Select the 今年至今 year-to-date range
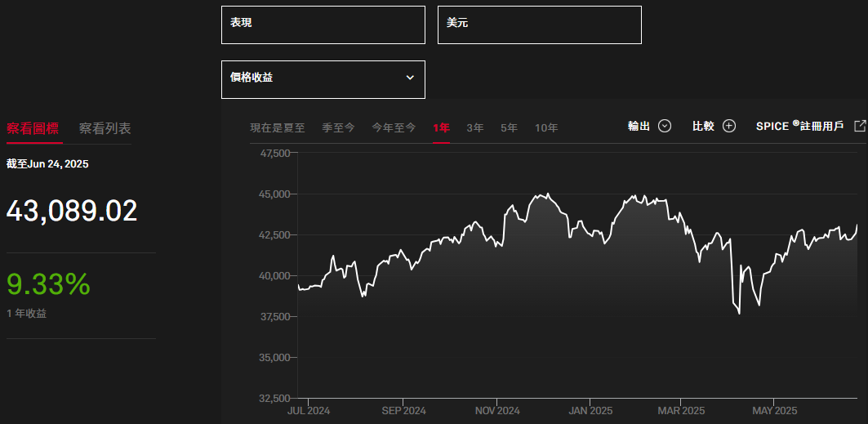This screenshot has width=868, height=424. click(x=394, y=128)
